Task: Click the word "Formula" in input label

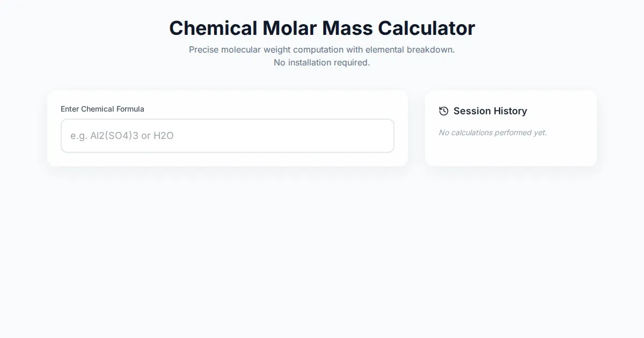Action: 130,109
